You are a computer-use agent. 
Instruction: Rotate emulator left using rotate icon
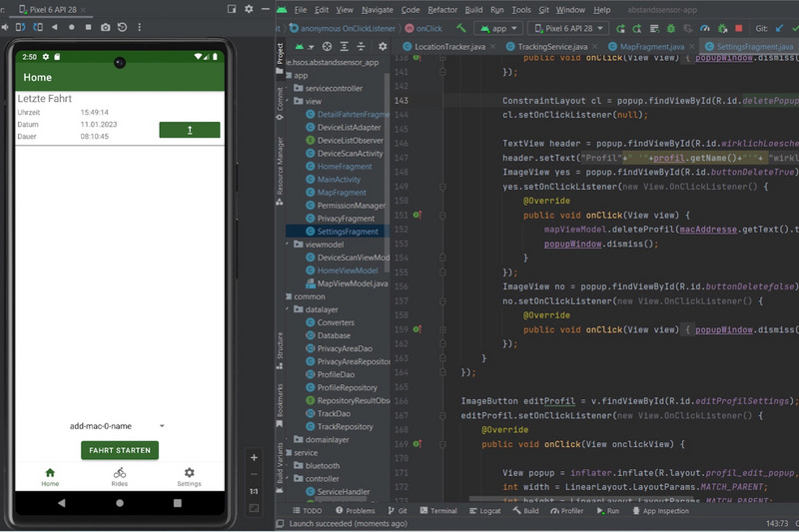[21, 27]
